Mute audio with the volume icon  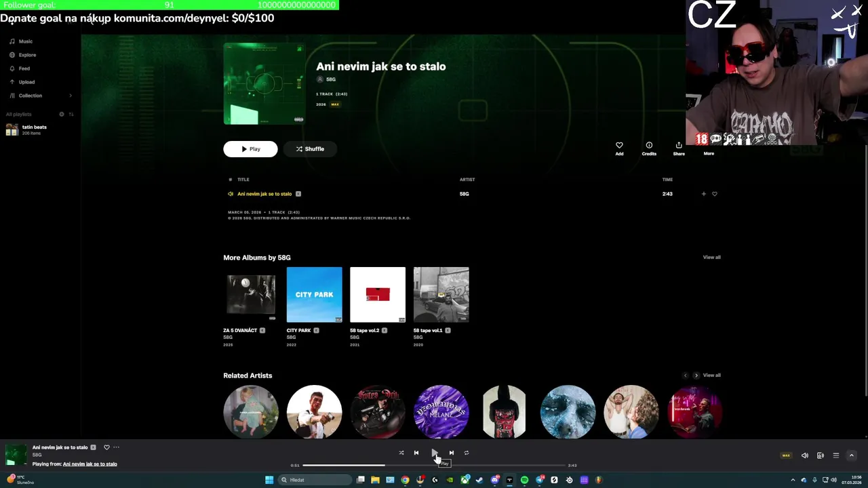[x=805, y=455]
